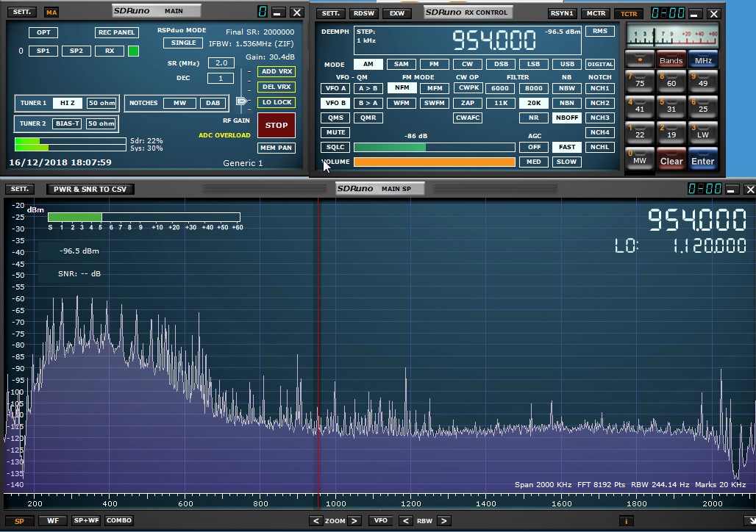Select the MW band keypad button
This screenshot has height=532, width=756.
point(640,159)
